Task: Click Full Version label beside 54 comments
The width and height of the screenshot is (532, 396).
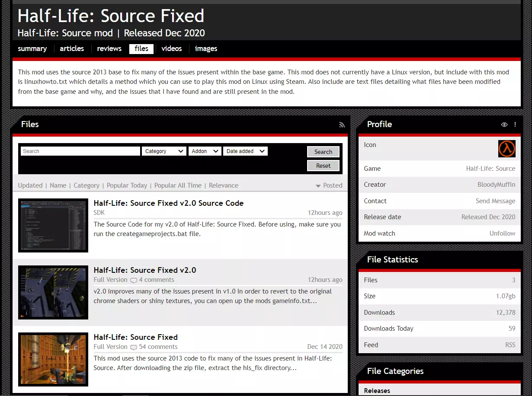Action: pos(111,347)
